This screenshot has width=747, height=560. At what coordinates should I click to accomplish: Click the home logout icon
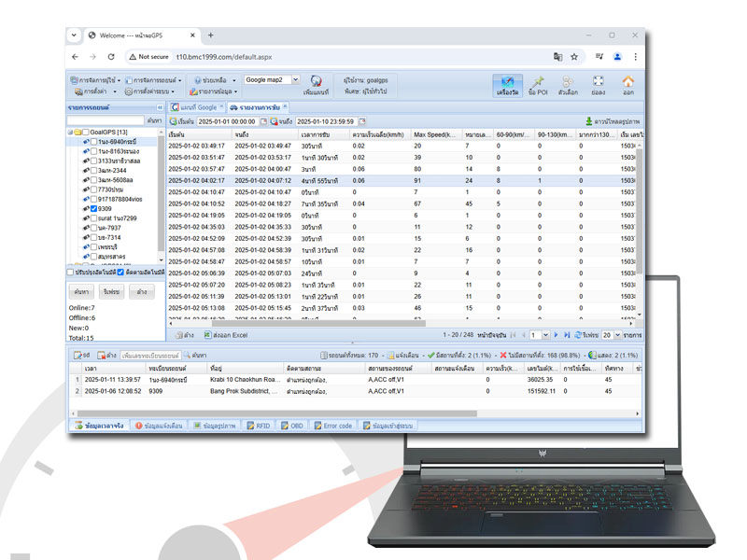[x=628, y=81]
